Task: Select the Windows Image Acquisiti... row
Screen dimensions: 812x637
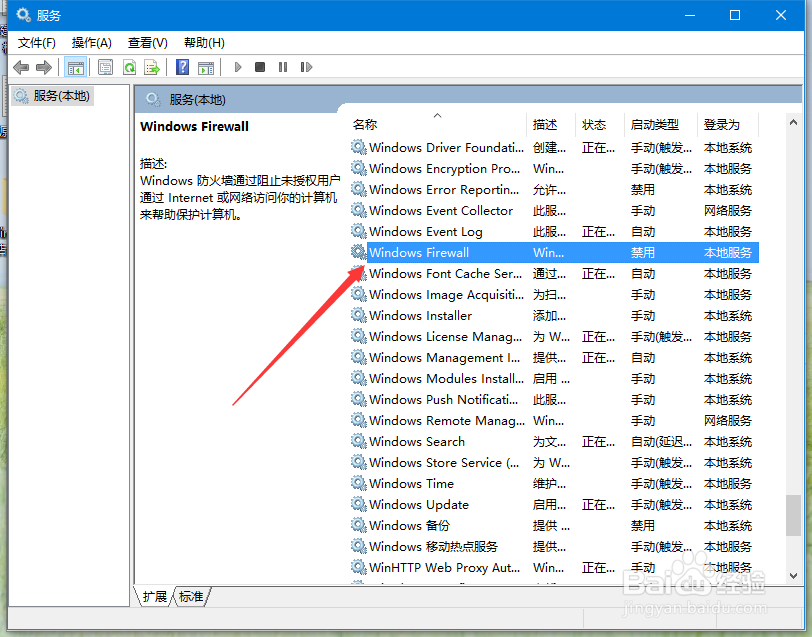Action: point(554,294)
